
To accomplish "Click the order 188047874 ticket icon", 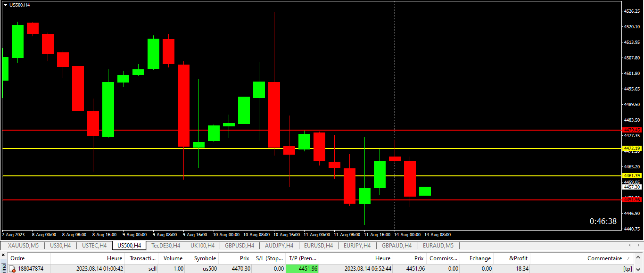I will pos(13,269).
